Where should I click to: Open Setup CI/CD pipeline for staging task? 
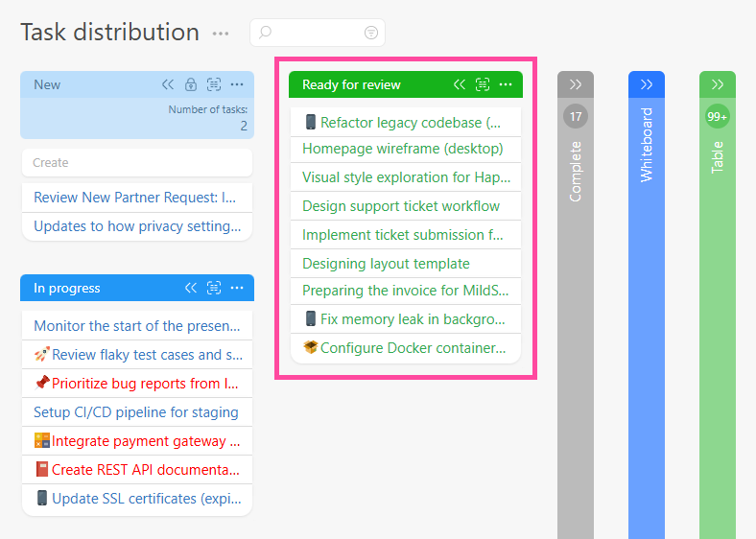point(136,412)
